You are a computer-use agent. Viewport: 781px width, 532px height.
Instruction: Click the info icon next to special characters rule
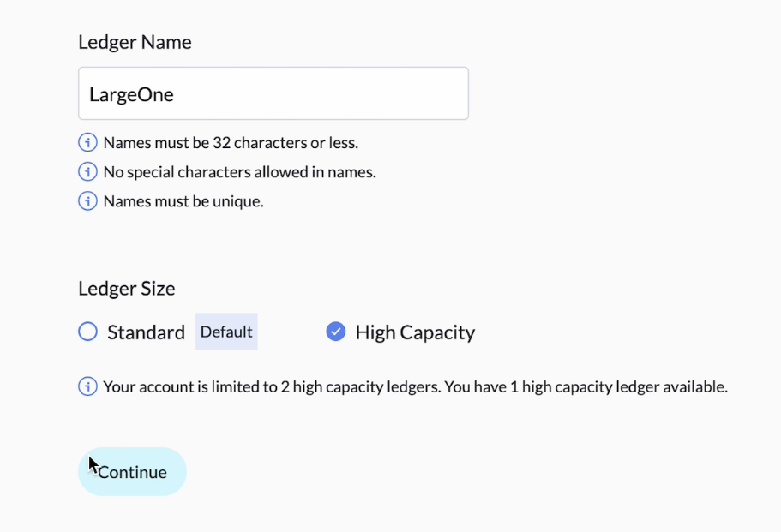click(x=87, y=171)
